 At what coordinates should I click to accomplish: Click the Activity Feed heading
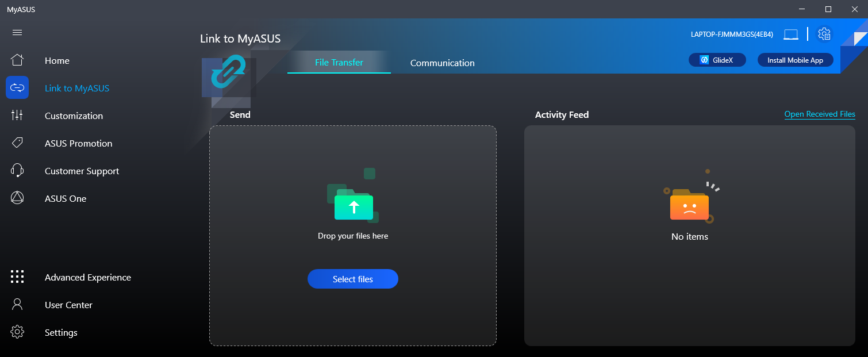click(x=562, y=114)
